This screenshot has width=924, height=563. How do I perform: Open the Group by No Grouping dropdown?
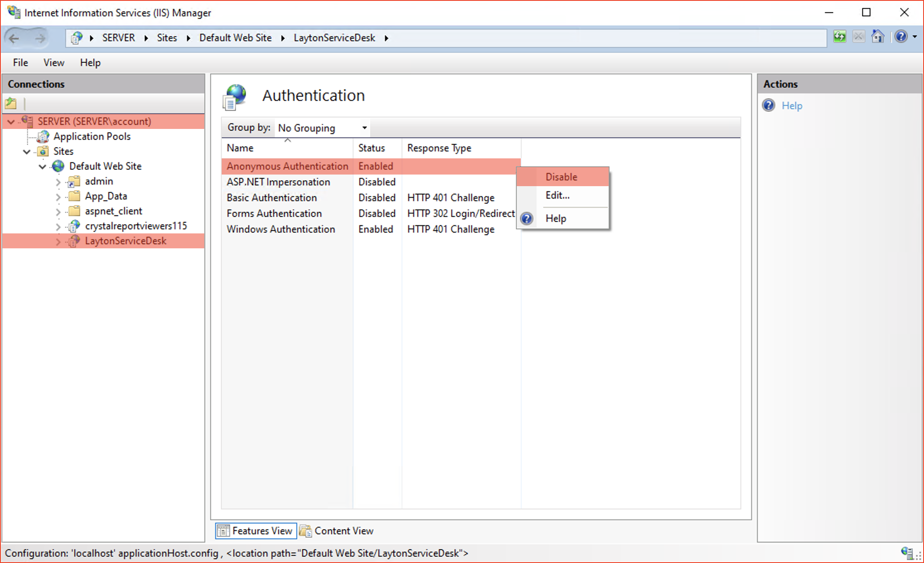coord(322,128)
